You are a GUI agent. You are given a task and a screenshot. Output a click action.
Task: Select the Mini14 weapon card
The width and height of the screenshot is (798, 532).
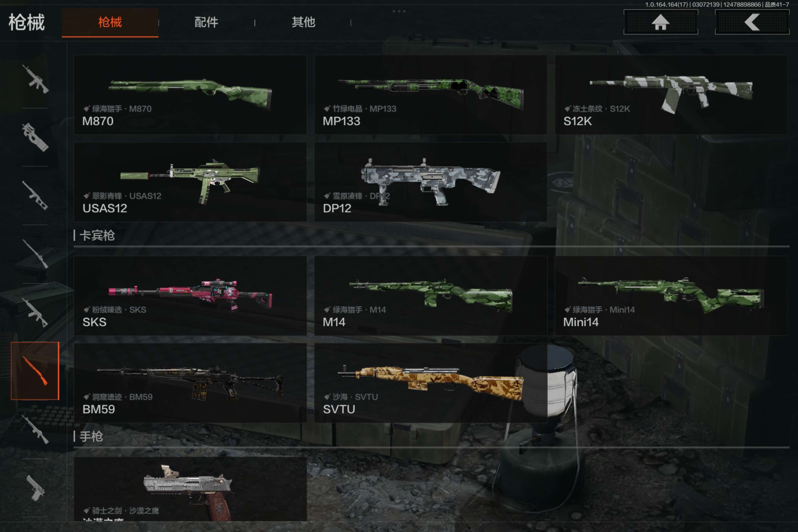click(671, 296)
